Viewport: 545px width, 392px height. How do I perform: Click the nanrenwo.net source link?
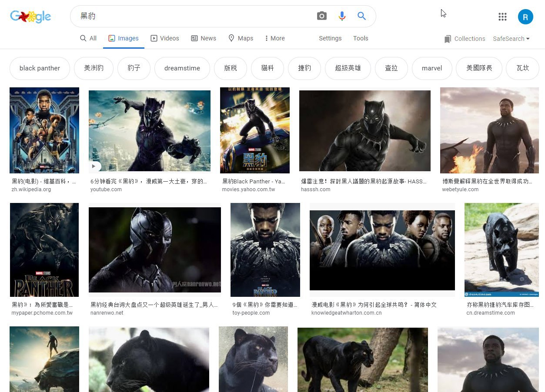tap(107, 313)
